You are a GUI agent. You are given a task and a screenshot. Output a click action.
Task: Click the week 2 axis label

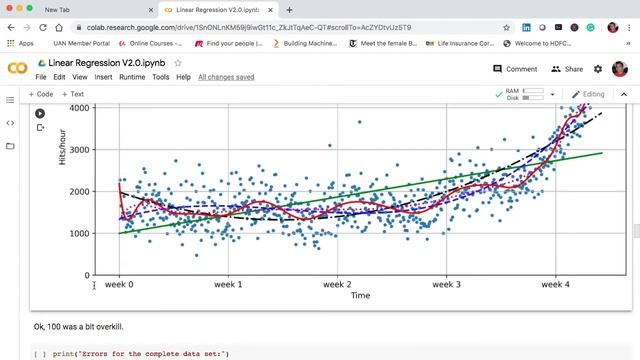[337, 284]
